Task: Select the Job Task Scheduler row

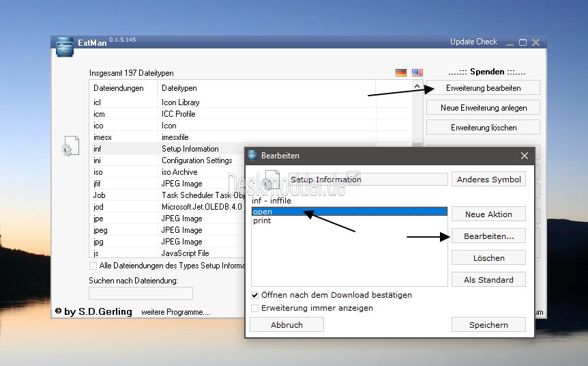Action: [167, 195]
